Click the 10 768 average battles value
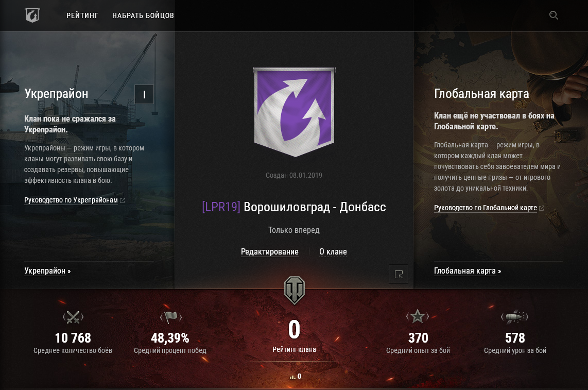 [x=73, y=338]
